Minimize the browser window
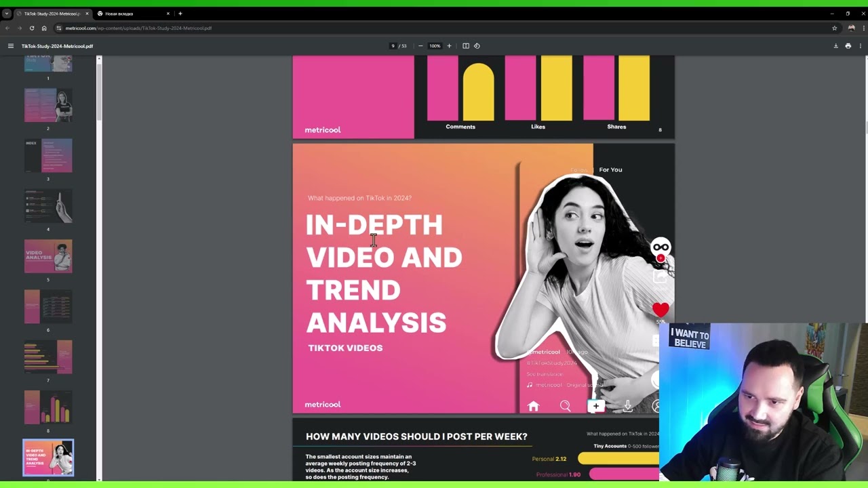 coord(832,14)
